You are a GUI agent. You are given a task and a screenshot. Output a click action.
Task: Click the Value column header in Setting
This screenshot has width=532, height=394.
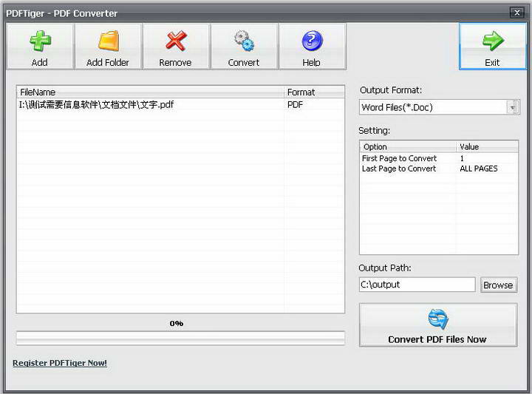pyautogui.click(x=487, y=147)
